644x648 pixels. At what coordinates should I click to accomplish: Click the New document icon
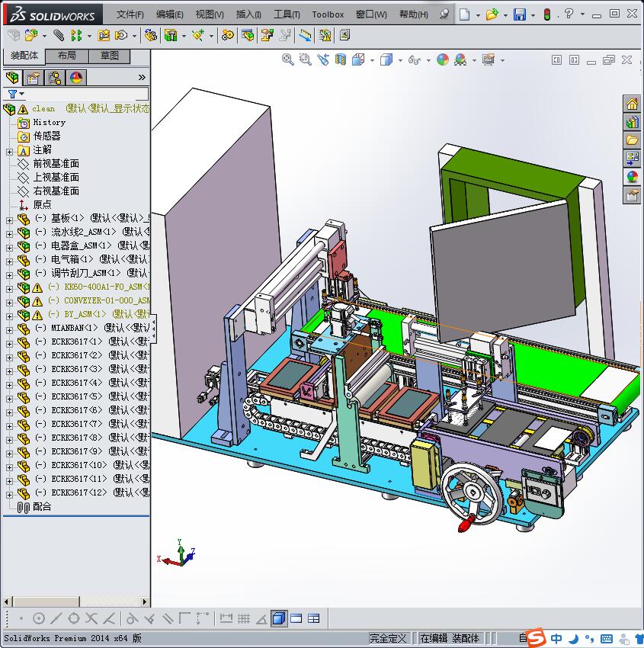[464, 14]
